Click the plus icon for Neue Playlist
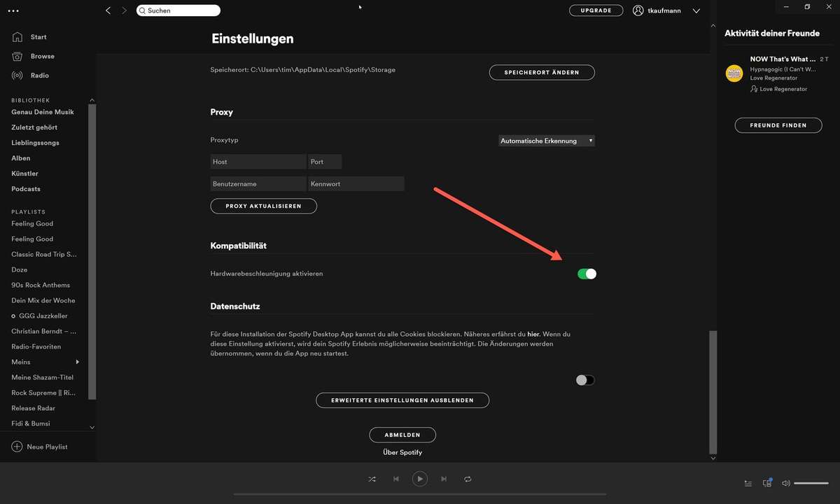Viewport: 840px width, 504px height. click(17, 447)
